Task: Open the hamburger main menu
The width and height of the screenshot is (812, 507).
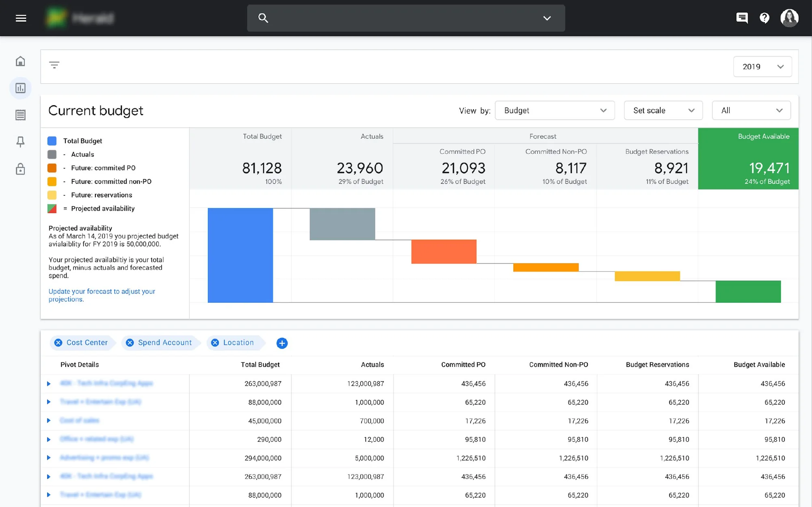Action: coord(21,18)
